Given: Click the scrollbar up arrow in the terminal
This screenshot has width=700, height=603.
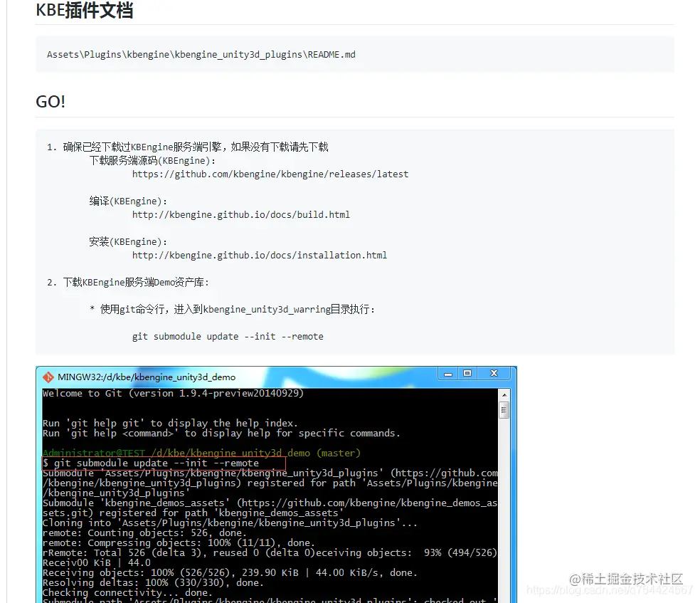Looking at the screenshot, I should pos(504,392).
